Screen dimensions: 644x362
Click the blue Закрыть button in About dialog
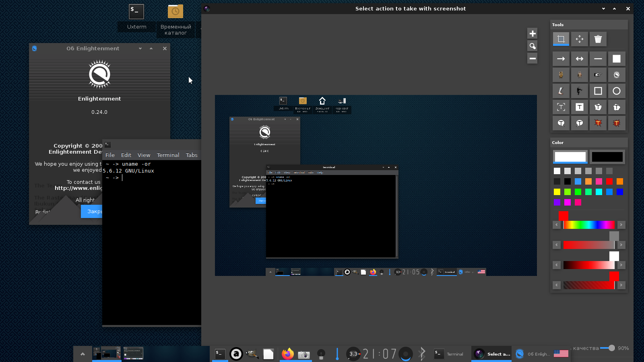click(92, 211)
